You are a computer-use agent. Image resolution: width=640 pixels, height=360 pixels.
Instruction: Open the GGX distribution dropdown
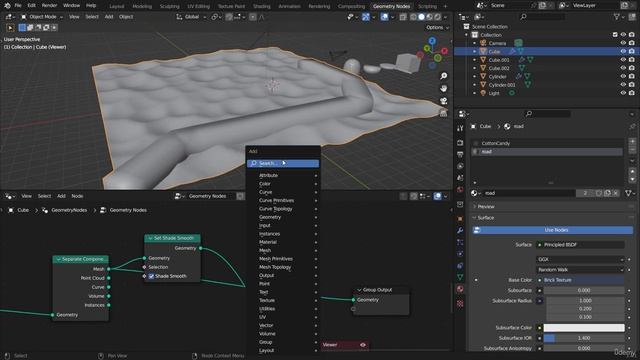(x=580, y=260)
